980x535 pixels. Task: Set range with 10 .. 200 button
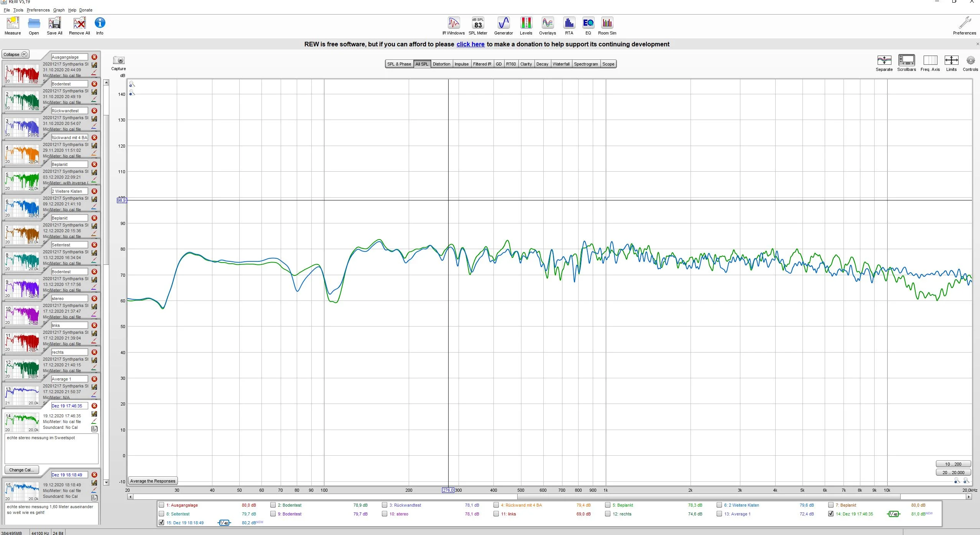pos(953,464)
